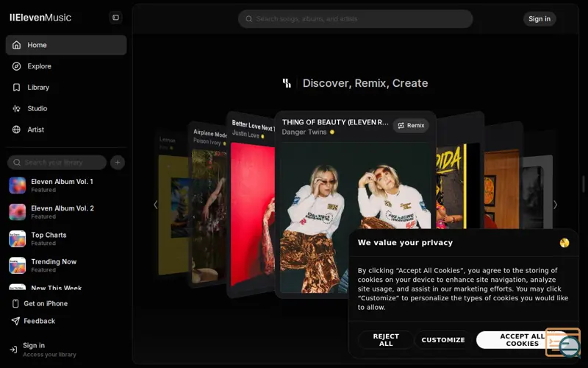Click the plus button beside library search
The height and width of the screenshot is (368, 588).
coord(118,163)
